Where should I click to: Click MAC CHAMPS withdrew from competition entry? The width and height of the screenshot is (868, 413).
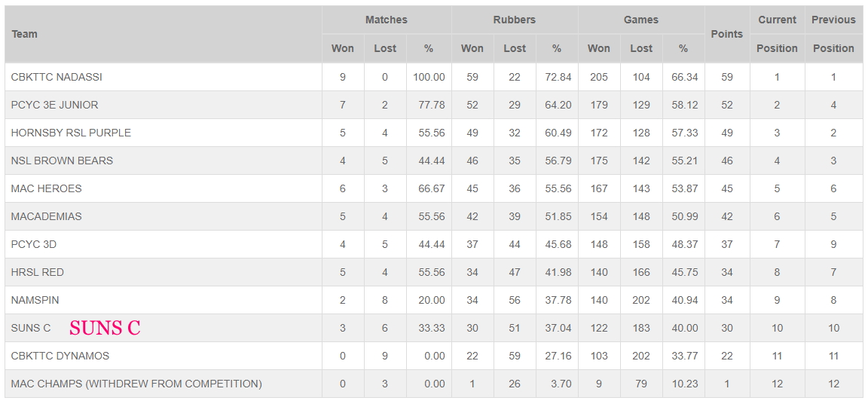(x=136, y=384)
